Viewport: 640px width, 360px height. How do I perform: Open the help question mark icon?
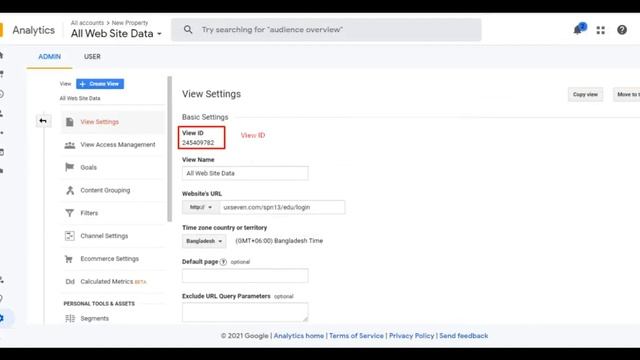pos(622,30)
